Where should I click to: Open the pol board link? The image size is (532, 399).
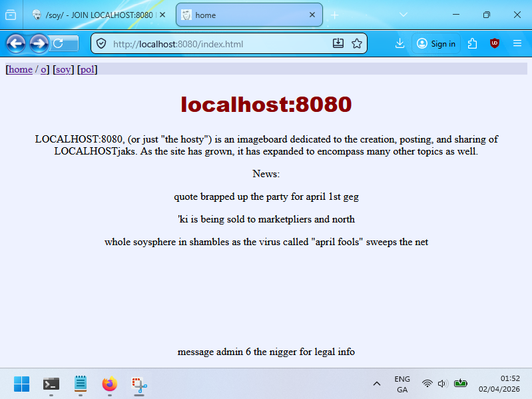click(x=87, y=69)
